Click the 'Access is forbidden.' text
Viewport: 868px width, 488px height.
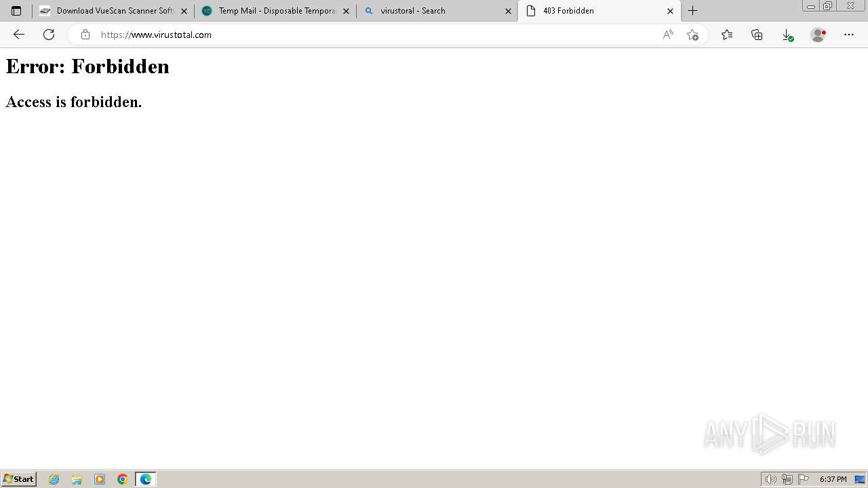(74, 102)
